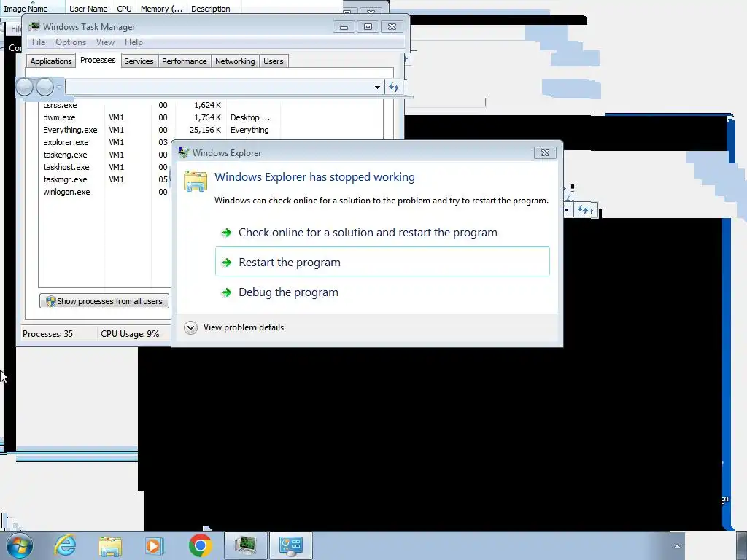
Task: Click the Show desktop button on taskbar
Action: pyautogui.click(x=741, y=545)
